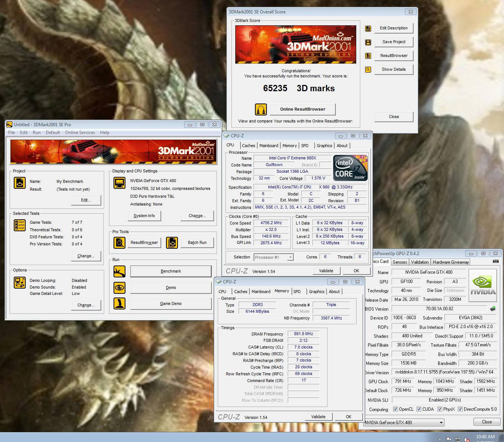Click Validate in upper CPU-Z window
This screenshot has height=442, width=504.
coord(326,271)
